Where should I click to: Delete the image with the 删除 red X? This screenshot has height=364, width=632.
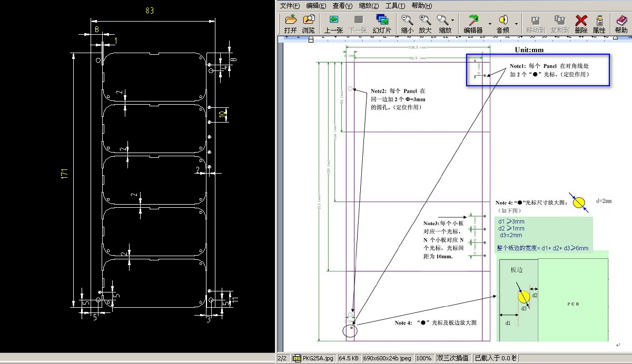(581, 24)
